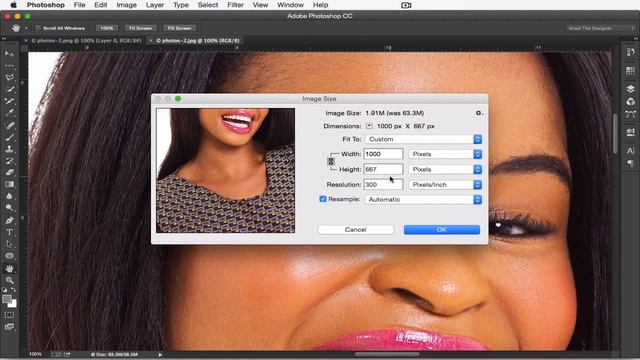Select the Ellipse shape tool
Viewport: 640px width, 360px height.
tap(9, 256)
